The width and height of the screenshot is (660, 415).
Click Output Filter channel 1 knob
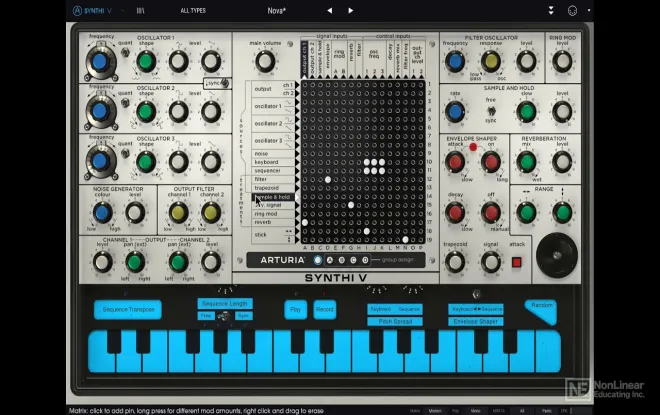[x=178, y=213]
